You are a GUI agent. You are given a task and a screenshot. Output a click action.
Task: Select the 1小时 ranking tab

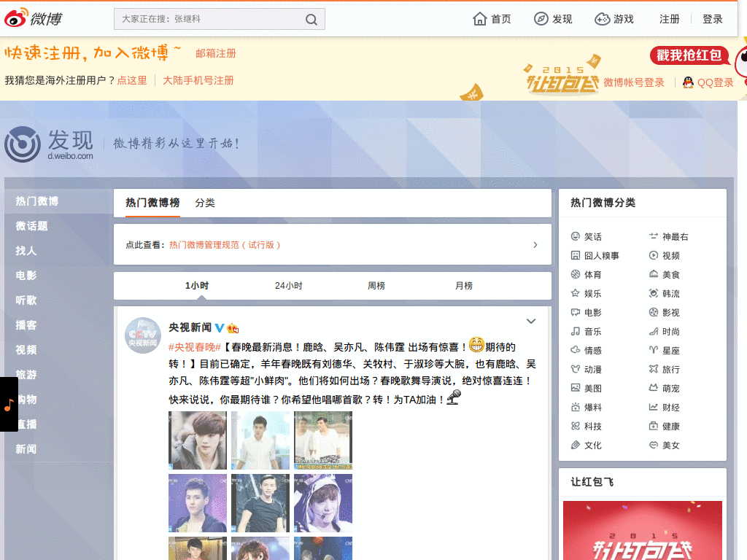tap(197, 286)
